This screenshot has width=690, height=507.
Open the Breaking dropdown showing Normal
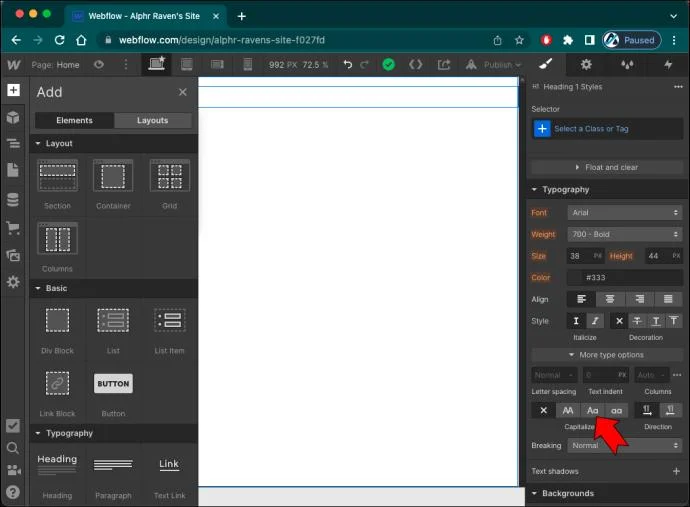click(x=624, y=445)
